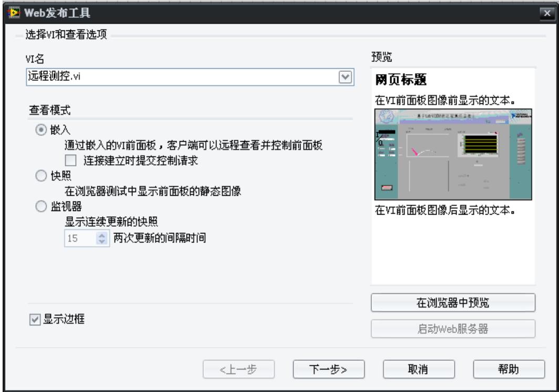Select the 监视器 viewing mode
The width and height of the screenshot is (559, 392).
tap(40, 207)
